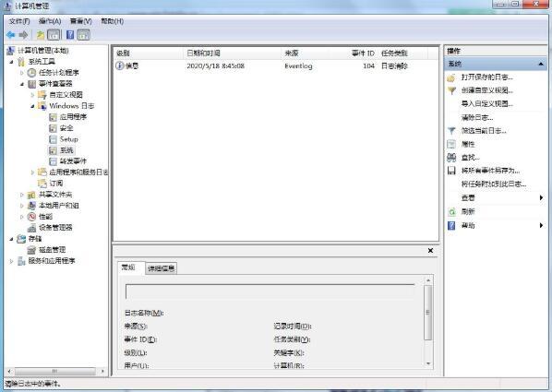The image size is (552, 392).
Task: Open 磁盘管理 under 存储
Action: point(52,249)
